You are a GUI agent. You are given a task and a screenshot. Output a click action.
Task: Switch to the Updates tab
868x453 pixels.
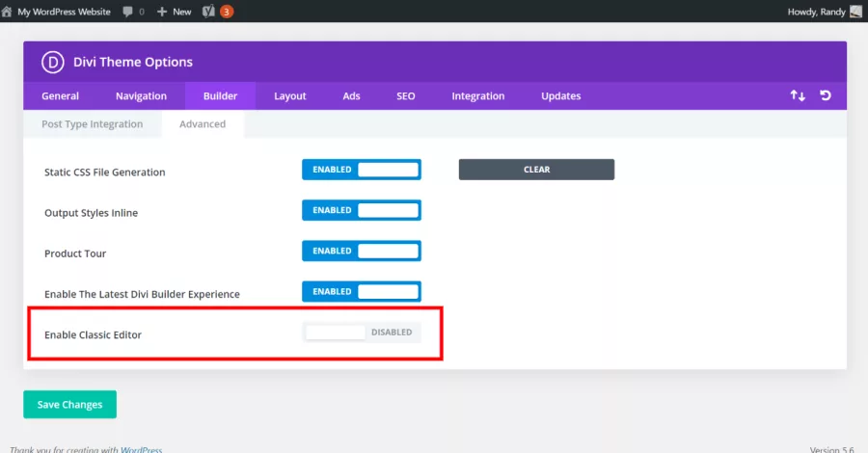pos(560,95)
